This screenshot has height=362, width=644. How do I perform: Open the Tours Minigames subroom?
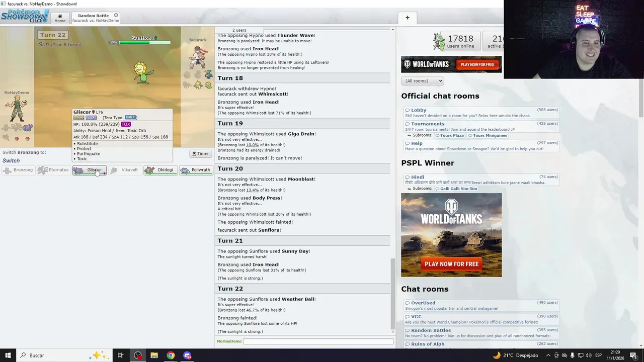point(488,135)
